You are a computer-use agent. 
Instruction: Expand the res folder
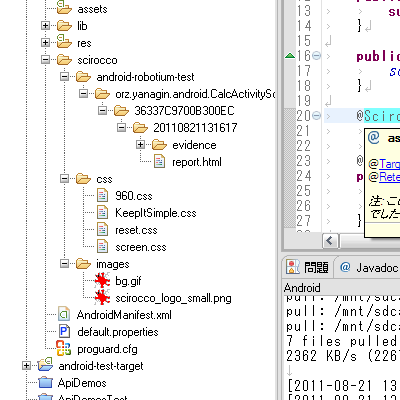point(45,43)
